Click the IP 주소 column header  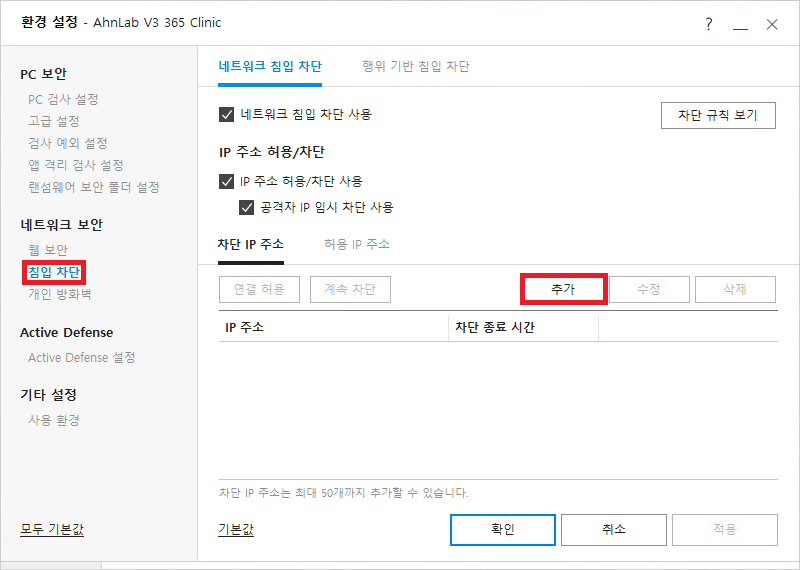click(334, 327)
